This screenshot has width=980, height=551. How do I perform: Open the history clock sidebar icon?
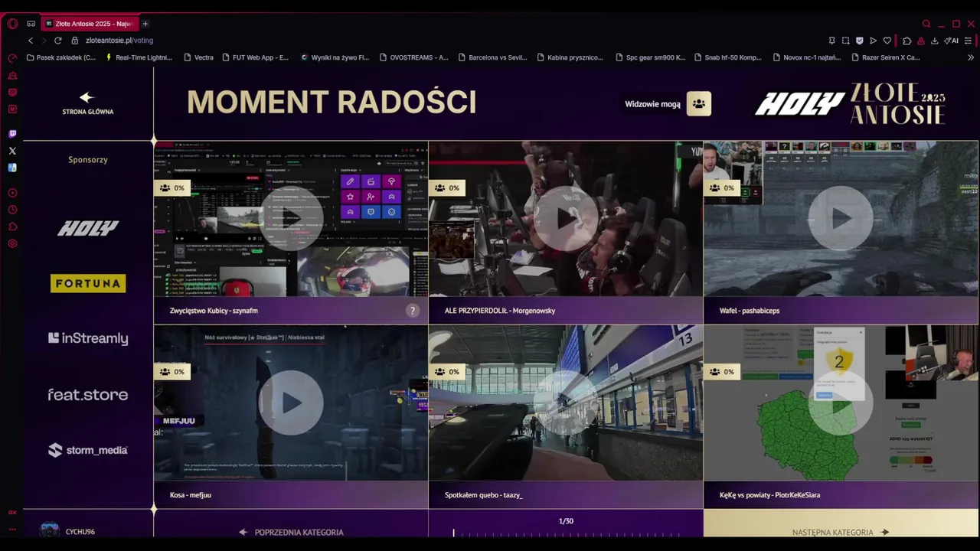coord(12,210)
